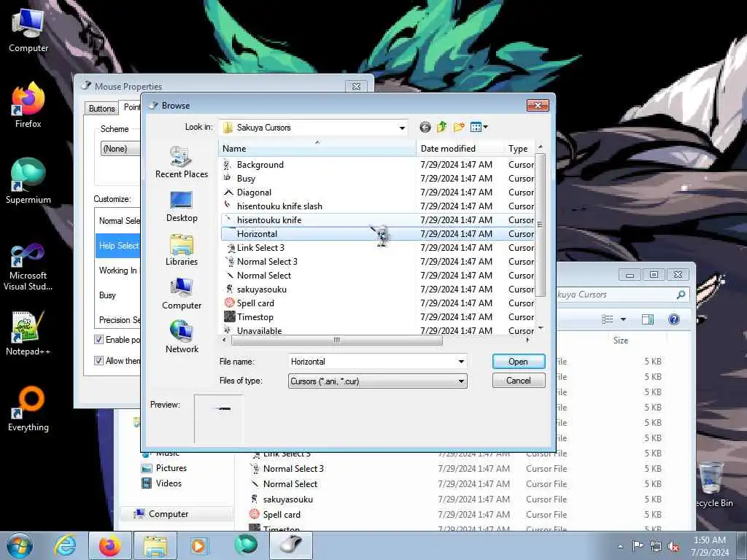This screenshot has width=747, height=560.
Task: Open Explorer window help icon
Action: pos(673,319)
